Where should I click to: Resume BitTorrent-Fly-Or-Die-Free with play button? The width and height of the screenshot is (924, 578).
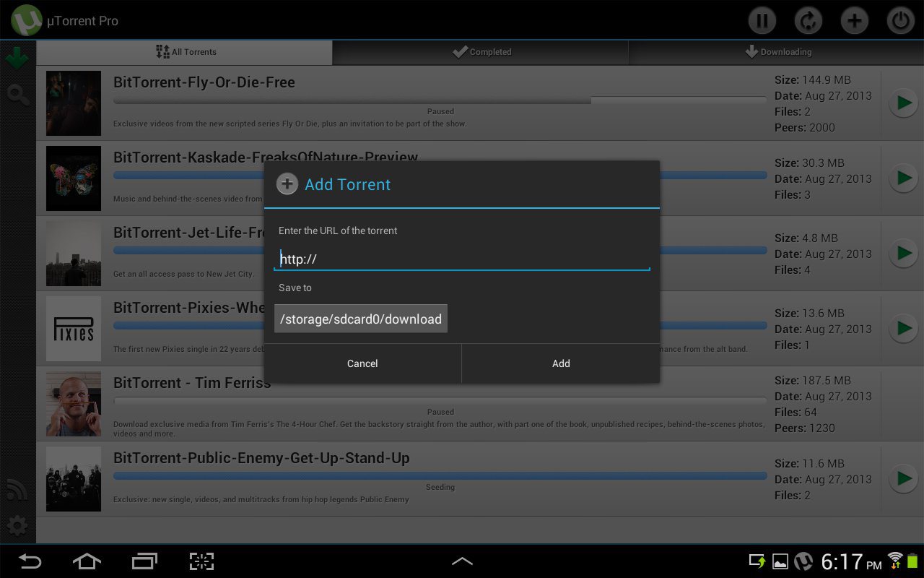click(x=902, y=103)
